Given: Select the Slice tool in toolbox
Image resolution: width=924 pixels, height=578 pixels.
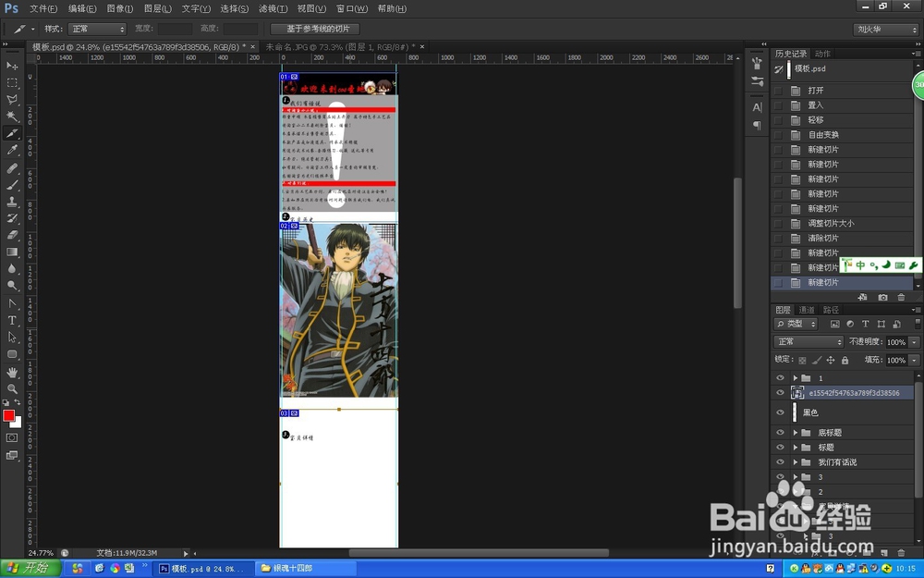Looking at the screenshot, I should pyautogui.click(x=12, y=133).
